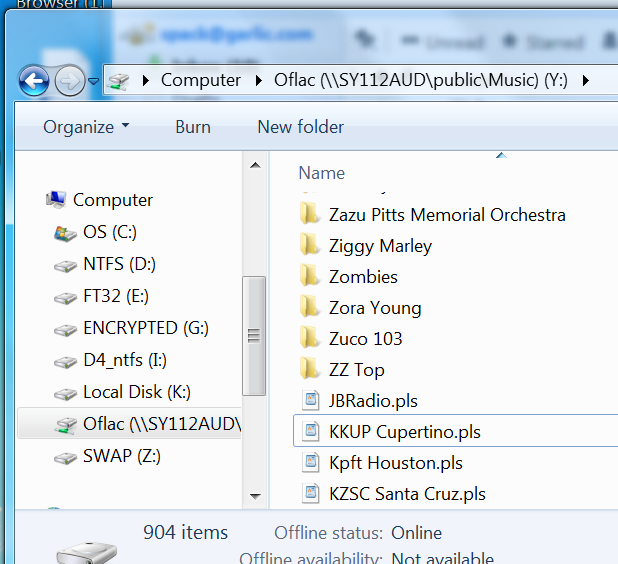Screen dimensions: 618x564
Task: Click the navigation pane scroll down arrow
Action: coord(255,496)
